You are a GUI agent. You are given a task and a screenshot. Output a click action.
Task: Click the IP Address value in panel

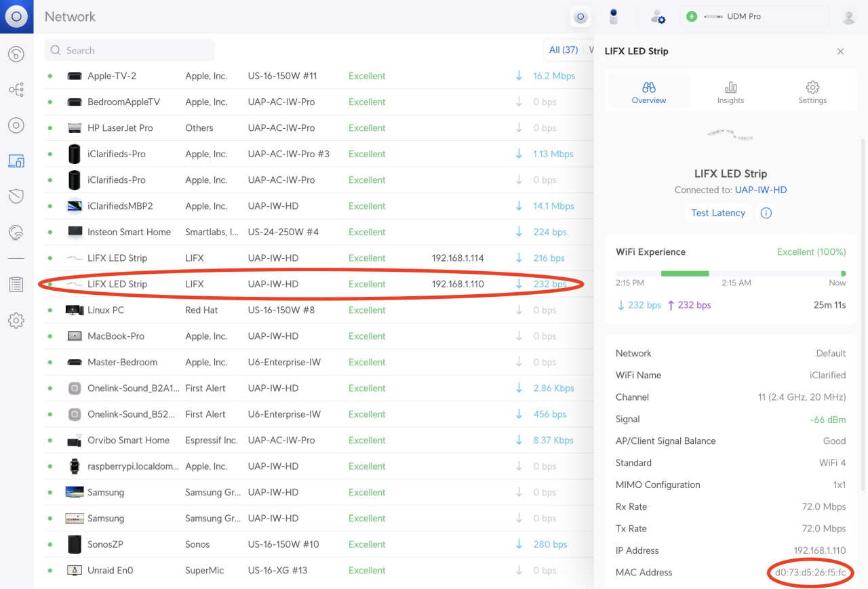tap(820, 550)
